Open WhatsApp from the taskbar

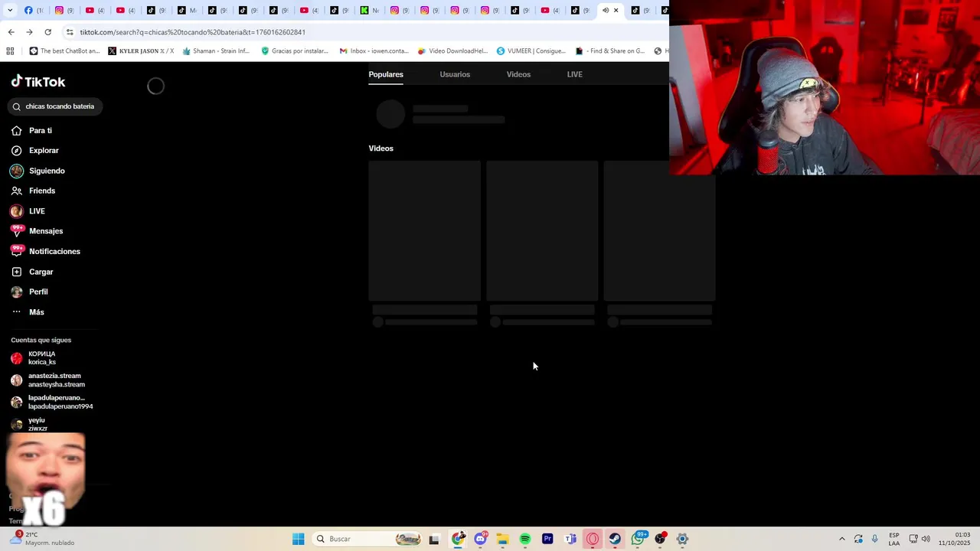tap(638, 539)
